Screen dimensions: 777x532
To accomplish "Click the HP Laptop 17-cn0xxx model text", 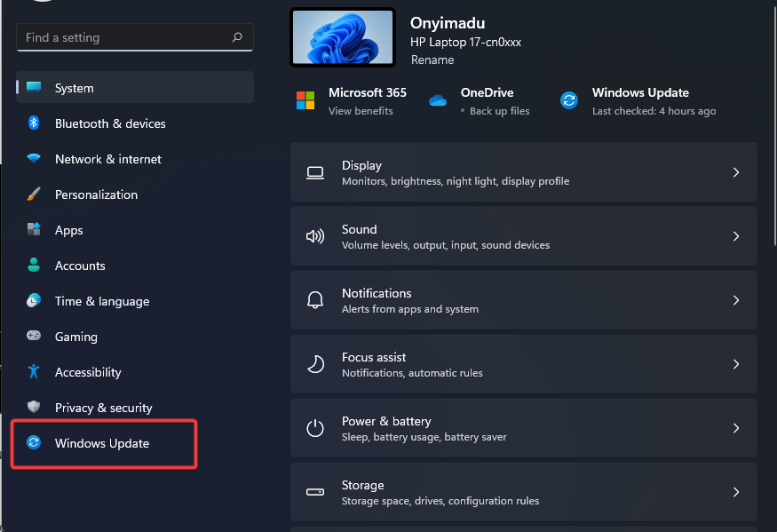I will [466, 42].
